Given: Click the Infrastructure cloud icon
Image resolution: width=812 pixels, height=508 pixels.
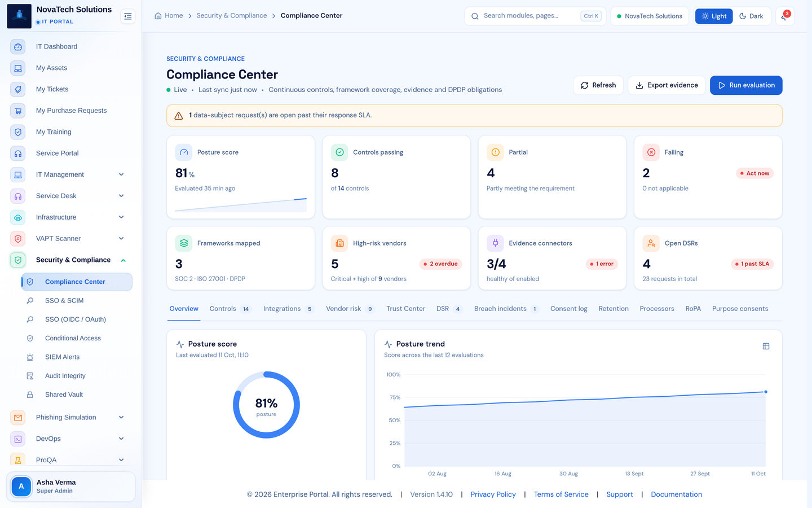Looking at the screenshot, I should tap(18, 217).
